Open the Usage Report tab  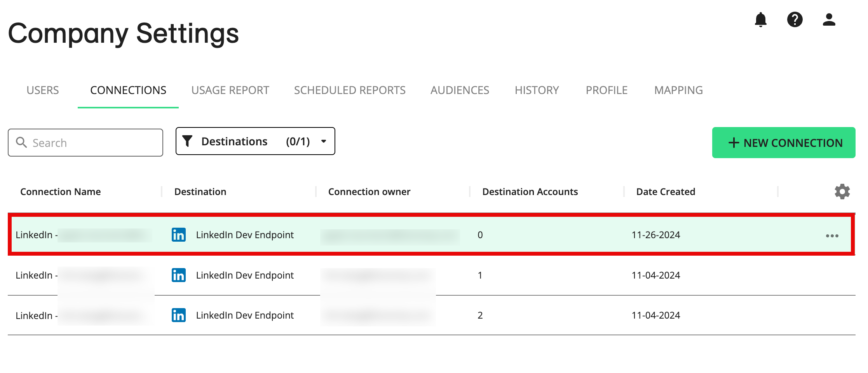(x=230, y=90)
